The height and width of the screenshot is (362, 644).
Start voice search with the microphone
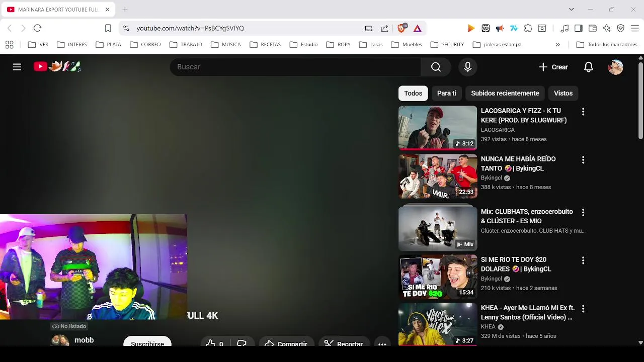pyautogui.click(x=468, y=67)
